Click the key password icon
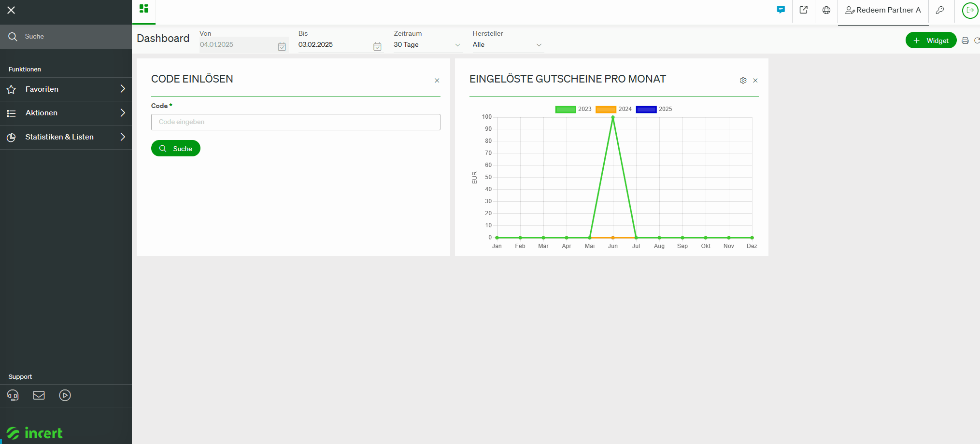Image resolution: width=980 pixels, height=444 pixels. pyautogui.click(x=940, y=10)
